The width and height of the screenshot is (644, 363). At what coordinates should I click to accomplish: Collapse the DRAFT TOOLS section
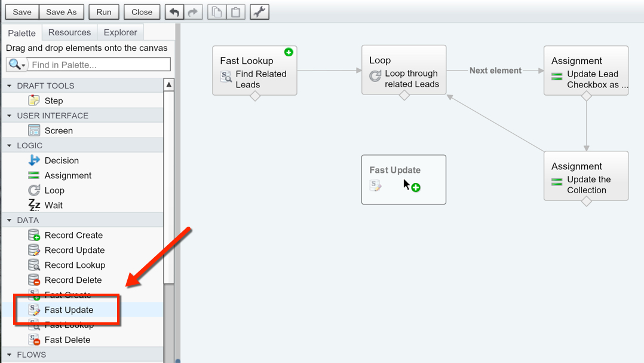coord(9,86)
